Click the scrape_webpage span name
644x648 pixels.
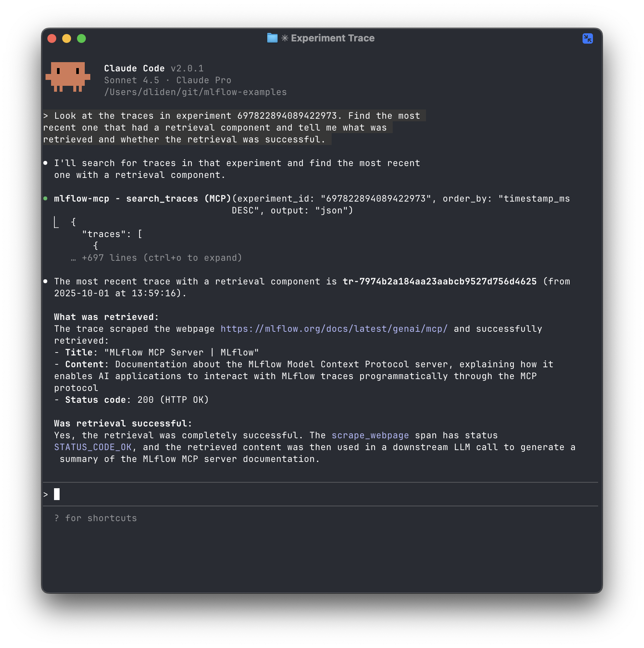click(370, 435)
